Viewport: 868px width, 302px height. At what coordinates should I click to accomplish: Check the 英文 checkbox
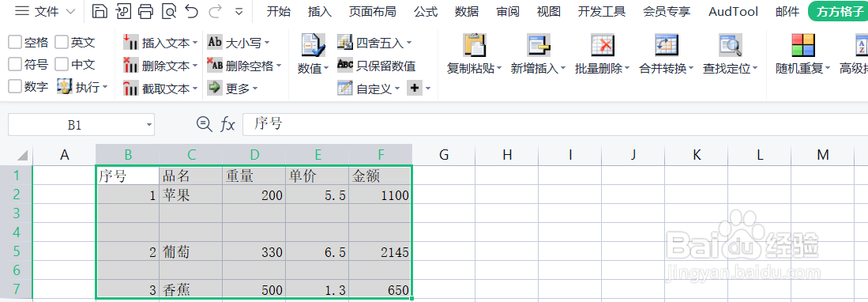click(x=62, y=42)
